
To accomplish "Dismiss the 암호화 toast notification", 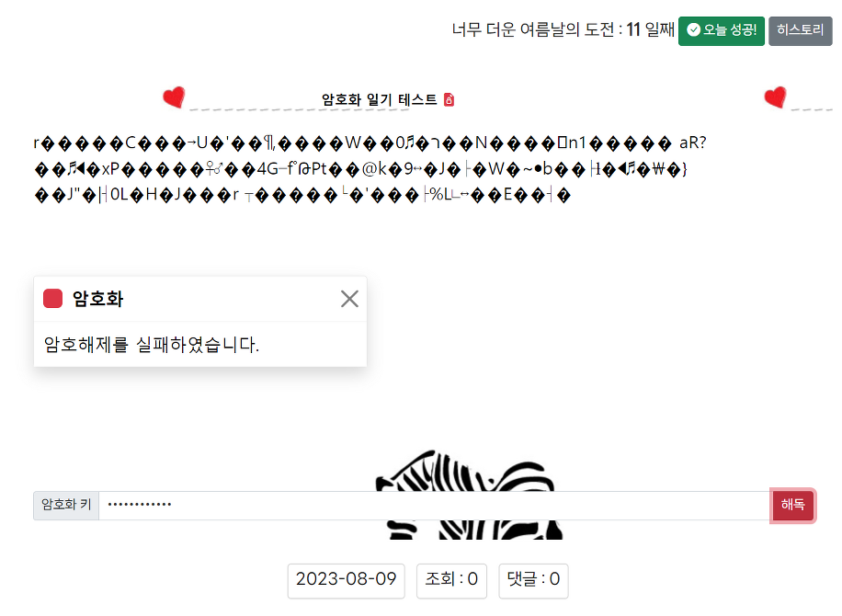I will pyautogui.click(x=349, y=299).
